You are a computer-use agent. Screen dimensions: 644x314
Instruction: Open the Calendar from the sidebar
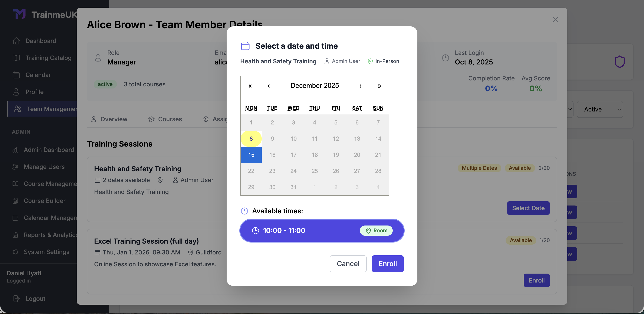coord(38,75)
